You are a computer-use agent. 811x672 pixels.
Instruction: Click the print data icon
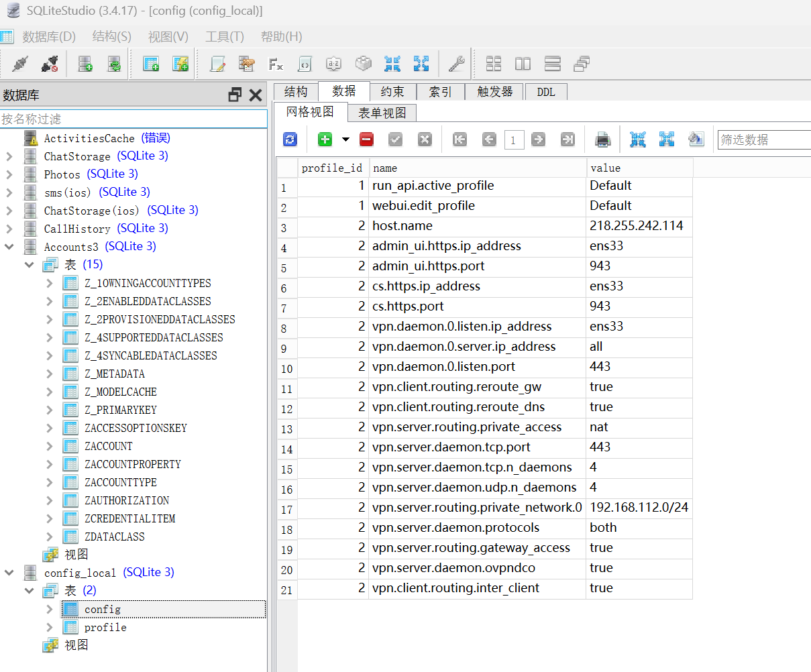[602, 139]
